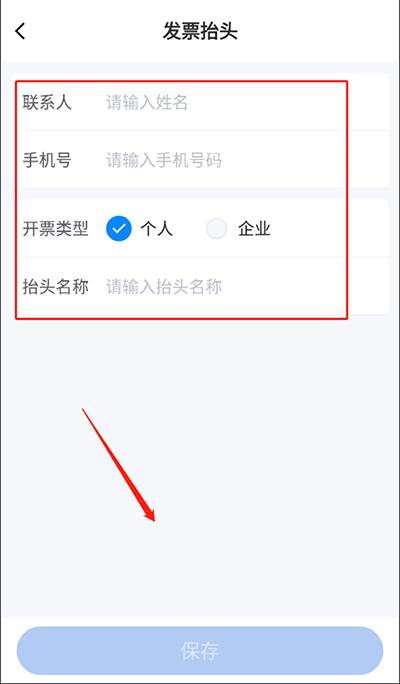
Task: Choose the 个人 text label option
Action: tap(157, 229)
